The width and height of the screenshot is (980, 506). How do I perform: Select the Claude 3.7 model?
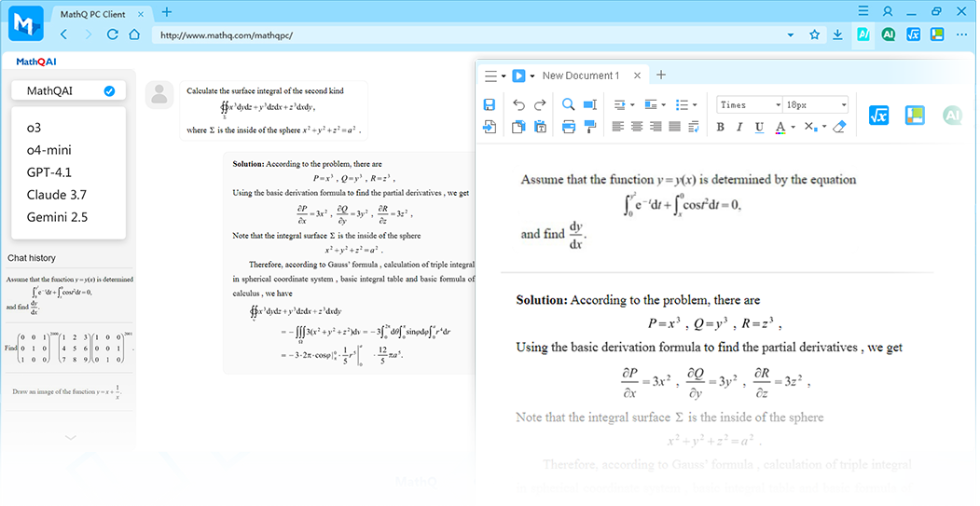point(56,195)
